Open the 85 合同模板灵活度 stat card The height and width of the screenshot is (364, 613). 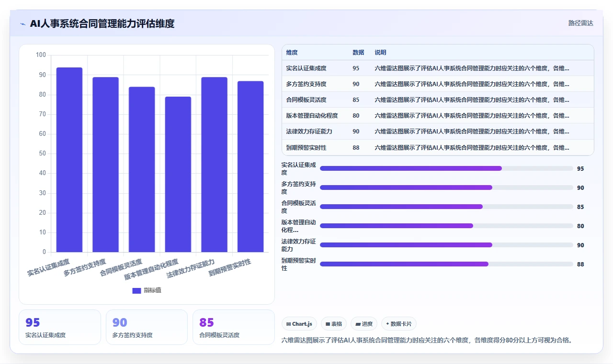tap(233, 327)
